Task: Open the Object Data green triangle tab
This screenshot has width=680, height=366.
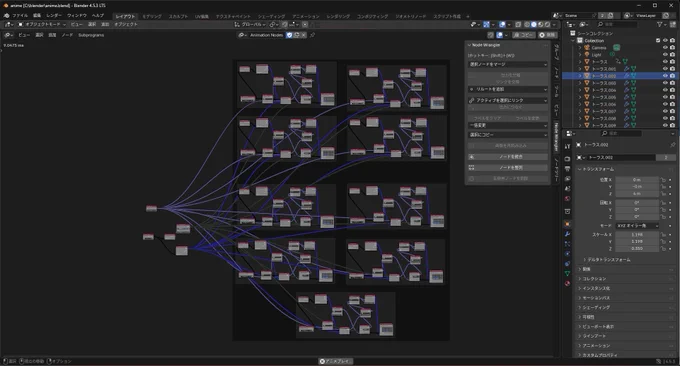Action: click(567, 274)
